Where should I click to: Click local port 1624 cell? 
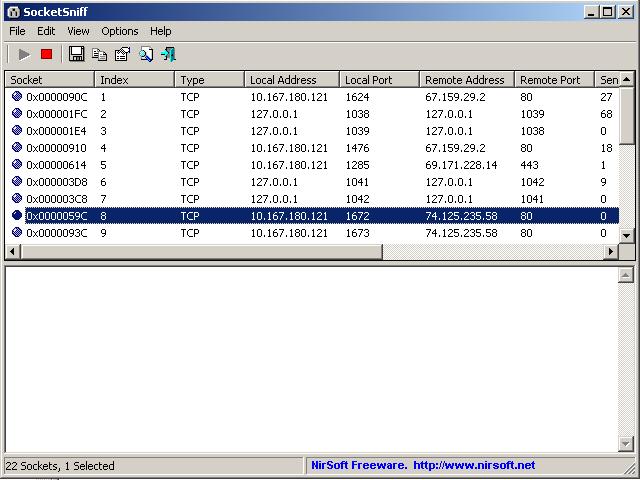pyautogui.click(x=357, y=97)
